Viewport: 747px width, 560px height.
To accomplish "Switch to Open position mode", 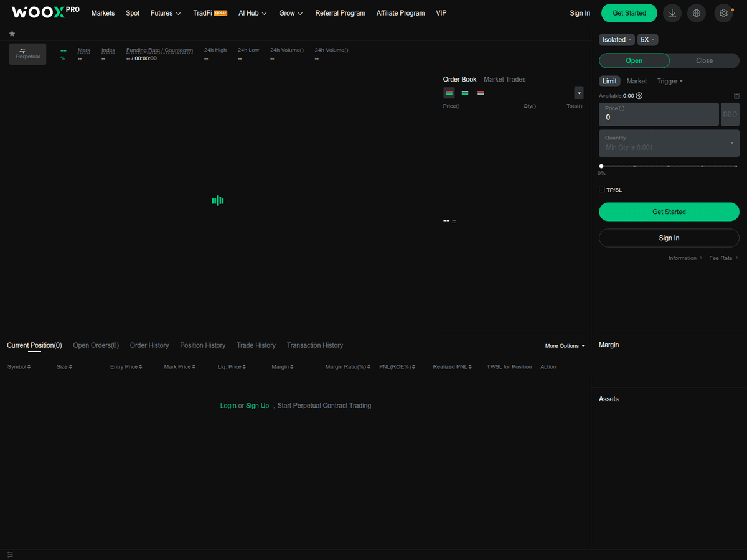I will (x=634, y=60).
